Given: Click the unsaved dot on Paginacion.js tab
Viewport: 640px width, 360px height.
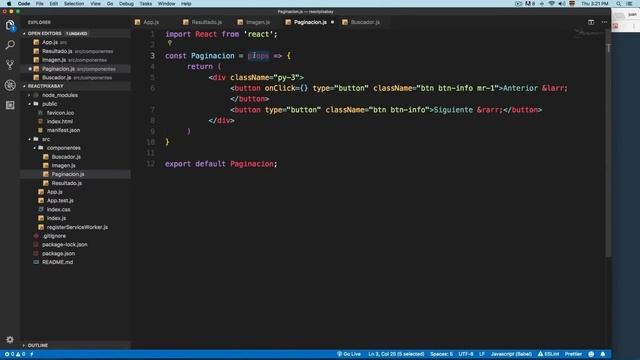Looking at the screenshot, I should [x=332, y=22].
